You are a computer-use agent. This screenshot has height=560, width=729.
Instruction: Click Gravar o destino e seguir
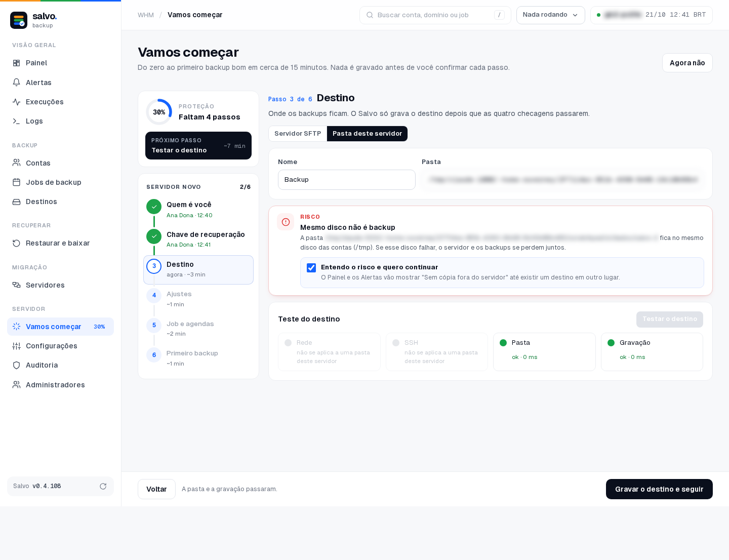(659, 489)
